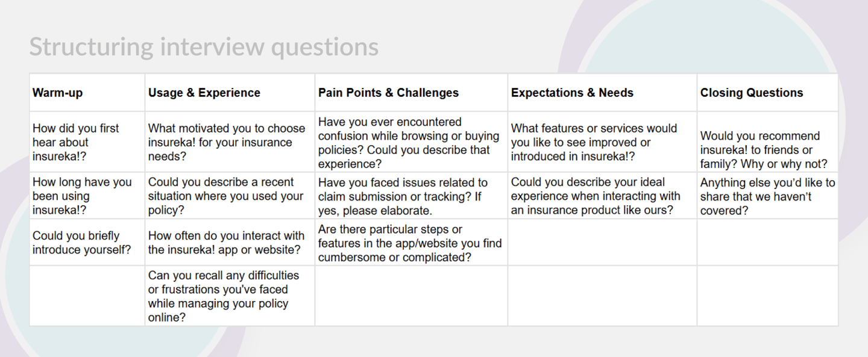This screenshot has width=868, height=357.
Task: Select the Closing Questions header cell
Action: [767, 93]
